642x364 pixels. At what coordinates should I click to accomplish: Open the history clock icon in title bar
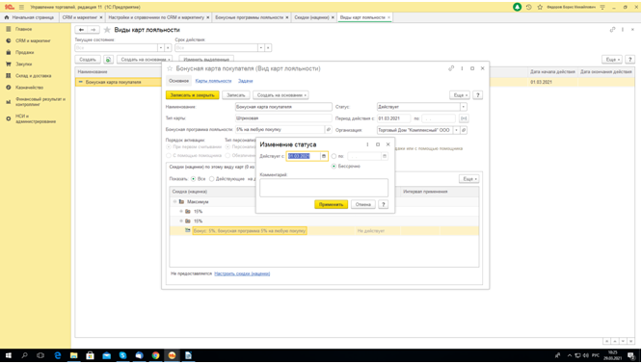click(529, 7)
